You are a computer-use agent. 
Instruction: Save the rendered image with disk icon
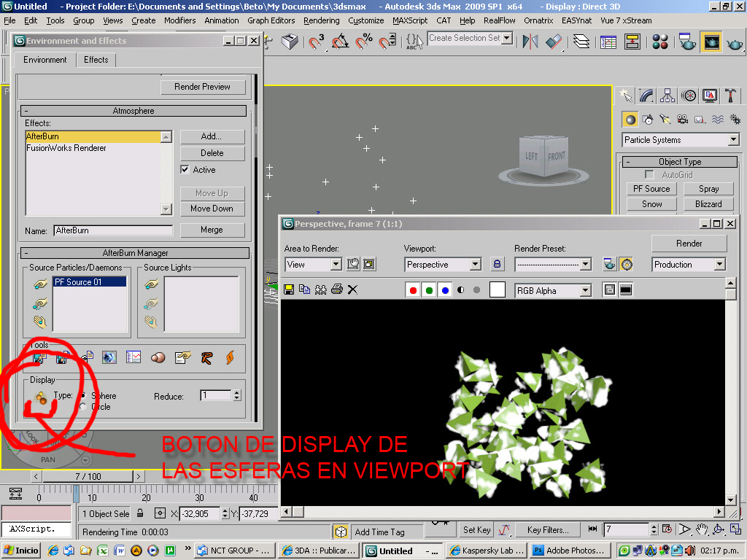289,289
